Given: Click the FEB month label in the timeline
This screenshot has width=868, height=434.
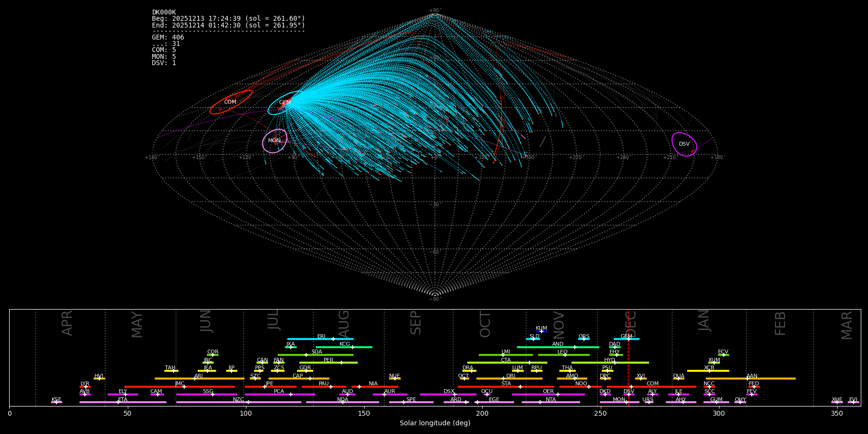Looking at the screenshot, I should 780,323.
